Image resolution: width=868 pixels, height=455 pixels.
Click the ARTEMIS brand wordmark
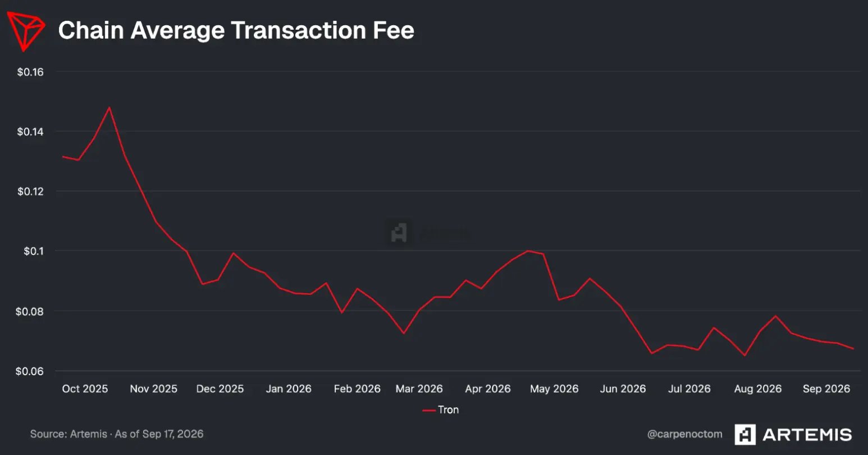[x=807, y=434]
